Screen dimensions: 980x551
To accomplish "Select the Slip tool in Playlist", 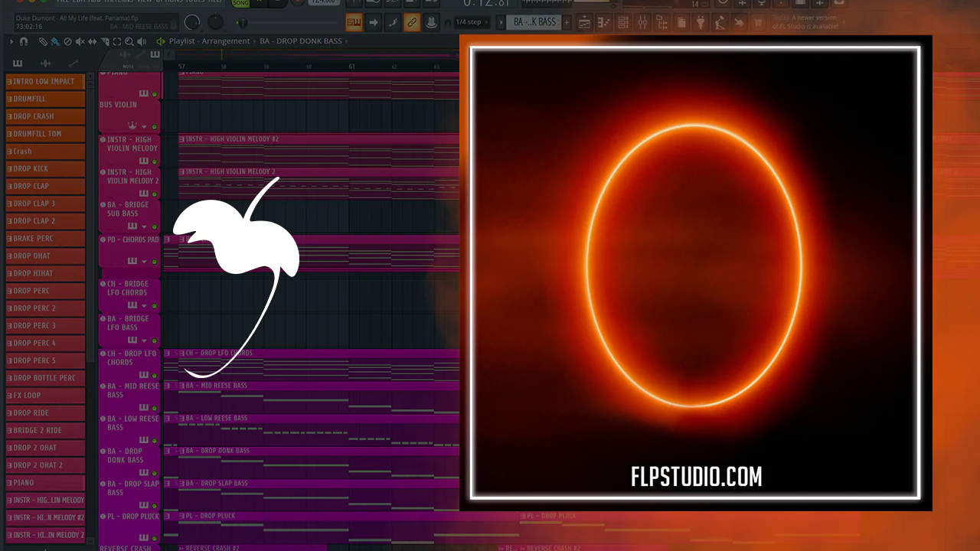I will [x=92, y=41].
